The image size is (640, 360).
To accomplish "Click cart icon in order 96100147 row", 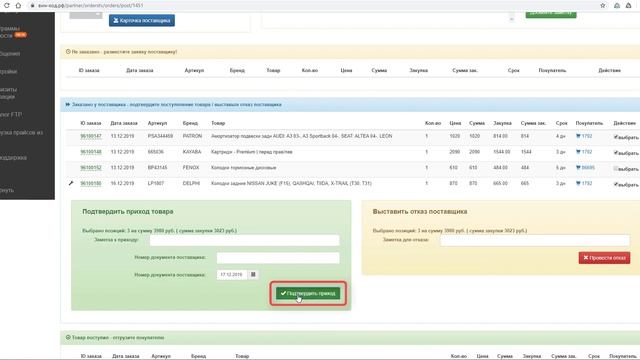I will pyautogui.click(x=578, y=136).
